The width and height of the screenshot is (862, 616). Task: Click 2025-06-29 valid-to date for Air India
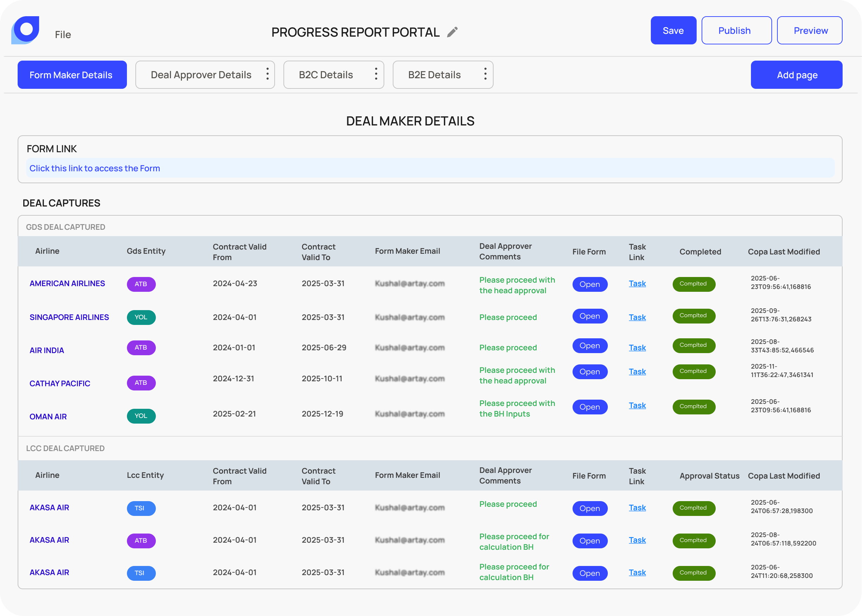tap(324, 347)
